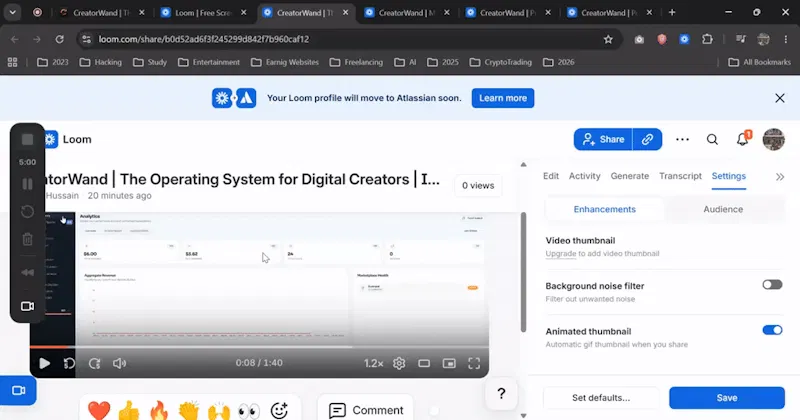
Task: Reload the browser page
Action: [60, 39]
